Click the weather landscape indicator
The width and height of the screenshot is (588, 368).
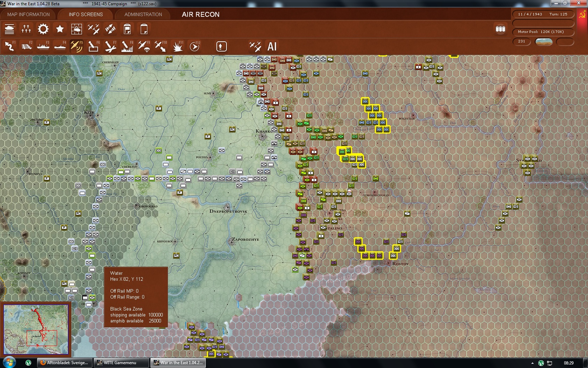point(544,42)
